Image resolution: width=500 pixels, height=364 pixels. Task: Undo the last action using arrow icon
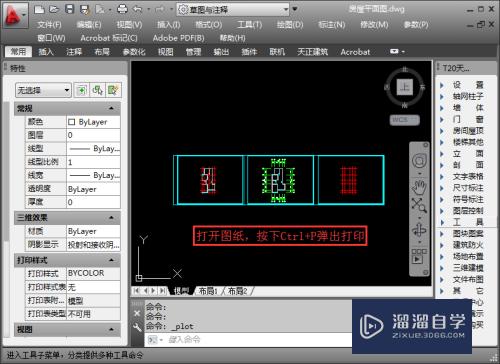click(137, 9)
